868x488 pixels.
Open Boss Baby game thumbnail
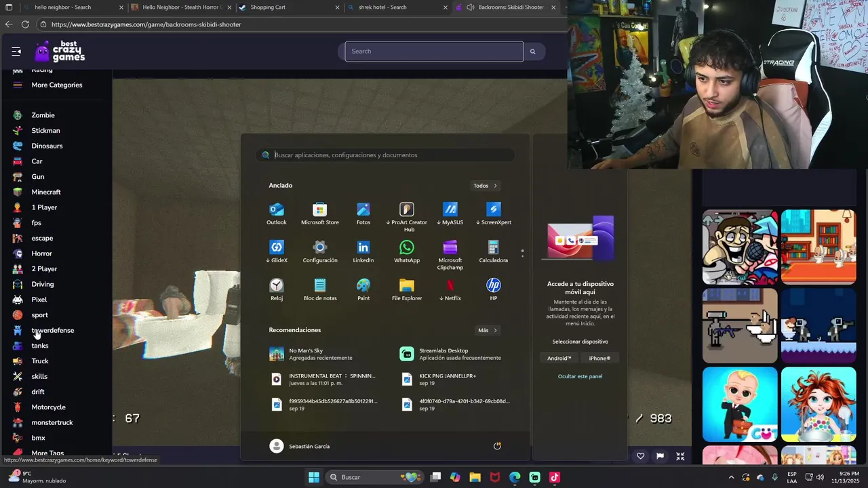tap(740, 404)
